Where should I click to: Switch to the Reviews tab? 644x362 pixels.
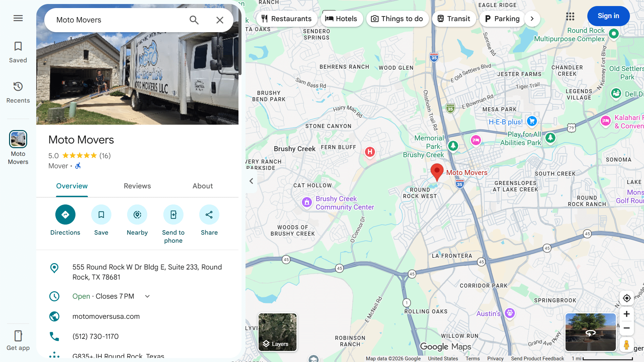pos(137,186)
